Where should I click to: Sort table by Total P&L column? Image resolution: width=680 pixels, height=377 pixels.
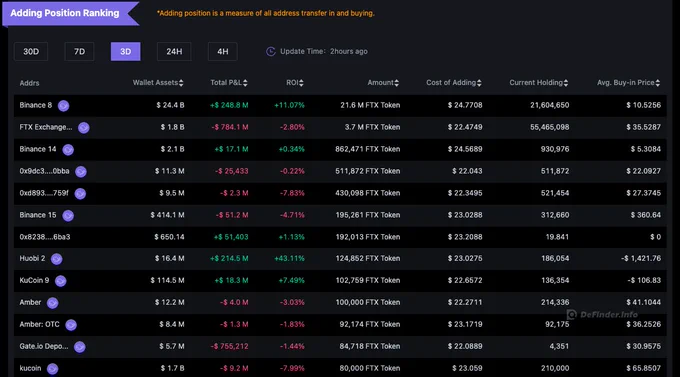pyautogui.click(x=229, y=82)
